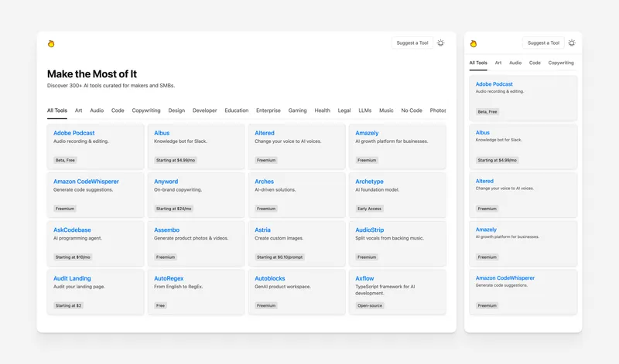This screenshot has height=364, width=619.
Task: Click the flame logo in desktop header
Action: click(x=51, y=43)
